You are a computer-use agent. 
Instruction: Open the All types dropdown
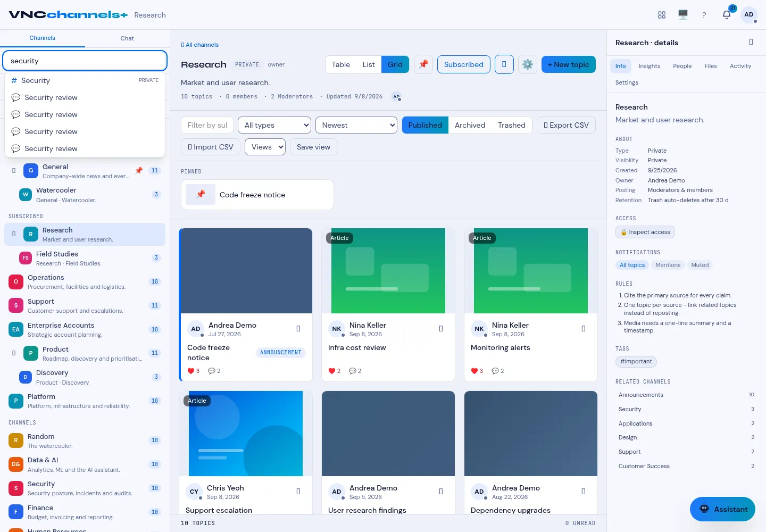point(274,125)
